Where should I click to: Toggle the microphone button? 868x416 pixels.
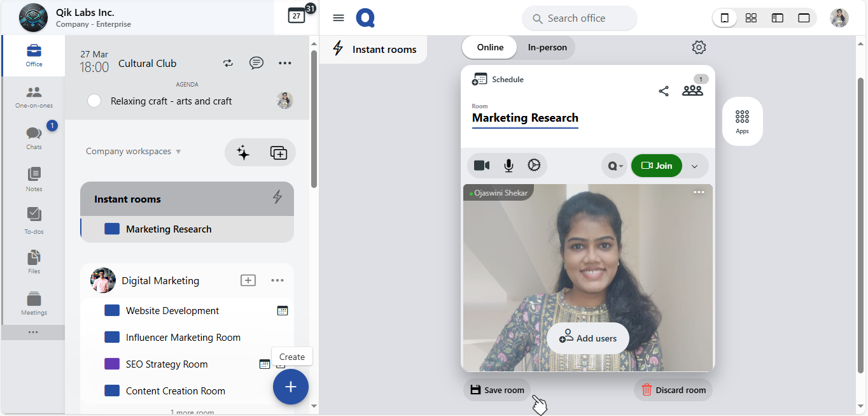tap(508, 166)
